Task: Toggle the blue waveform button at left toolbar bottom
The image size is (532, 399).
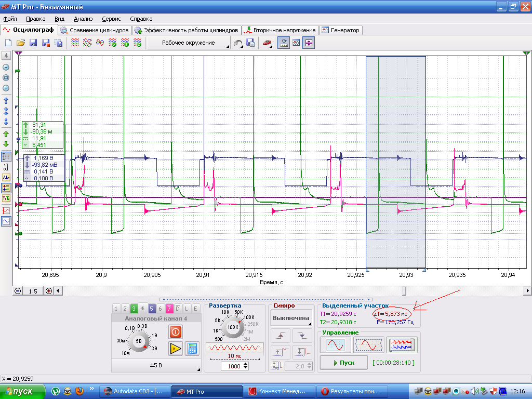Action: [x=6, y=221]
